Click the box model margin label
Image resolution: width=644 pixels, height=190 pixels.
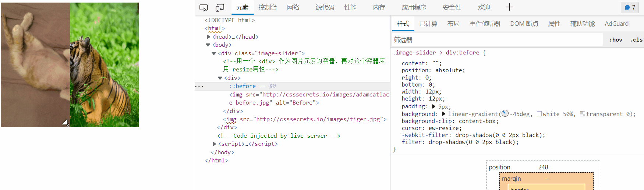[512, 179]
